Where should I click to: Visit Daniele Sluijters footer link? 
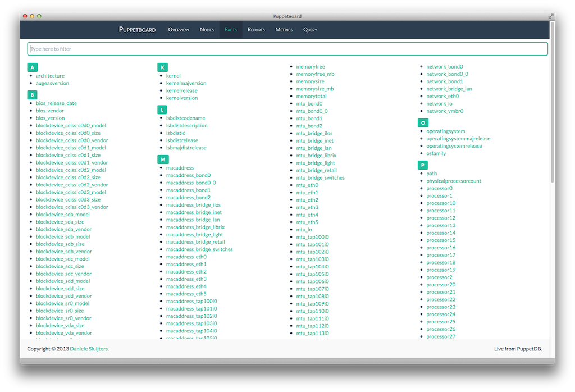(x=89, y=349)
